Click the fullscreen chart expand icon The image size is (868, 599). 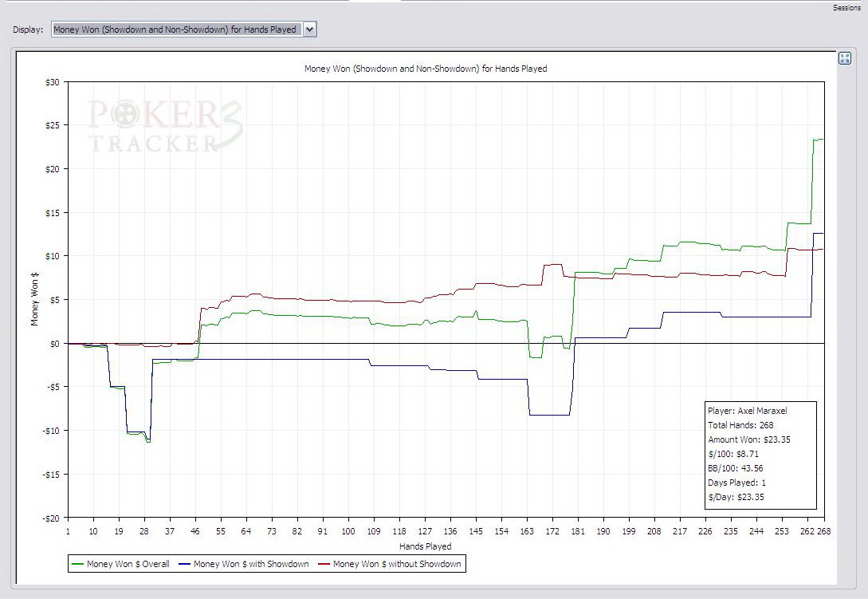click(845, 58)
